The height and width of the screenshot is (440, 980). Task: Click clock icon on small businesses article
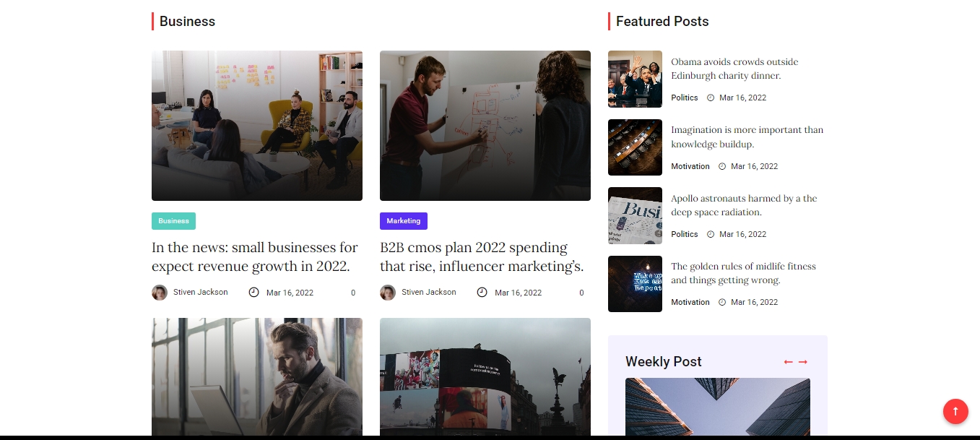pyautogui.click(x=253, y=293)
